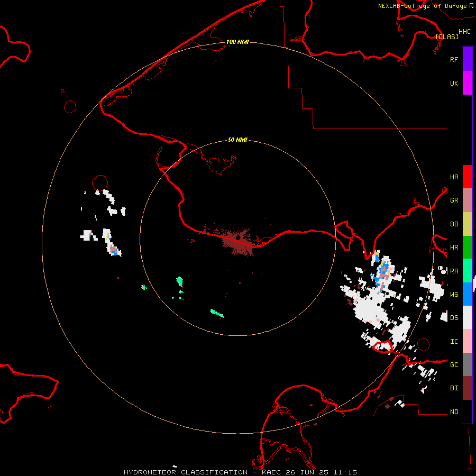Click the magenta UK legend color swatch
This screenshot has height=476, width=476.
[x=467, y=83]
